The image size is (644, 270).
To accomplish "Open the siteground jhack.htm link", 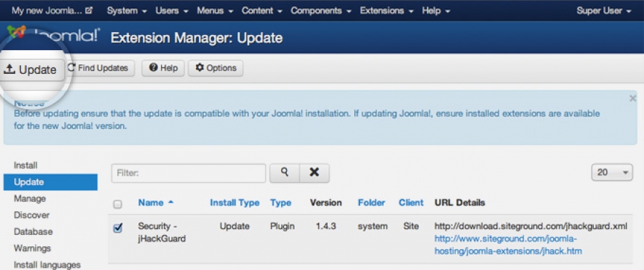I will click(508, 244).
